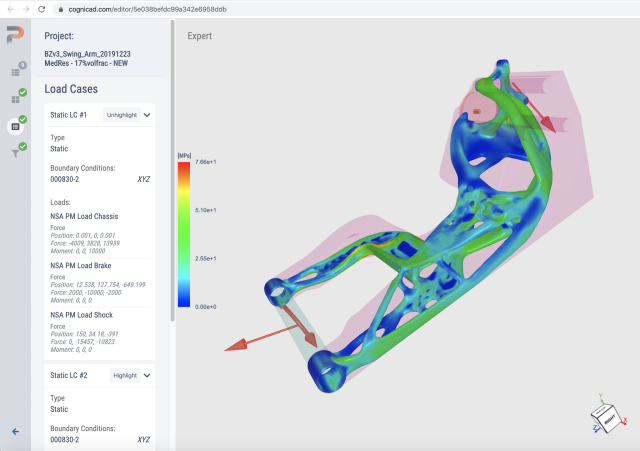Select the NSA PM Load Shock entry
The image size is (640, 451).
coord(90,314)
